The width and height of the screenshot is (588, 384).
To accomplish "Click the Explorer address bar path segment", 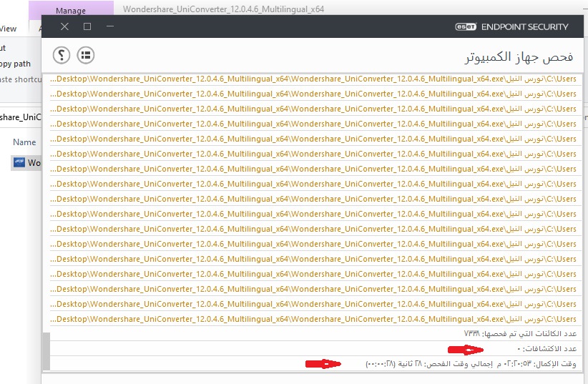I will [20, 117].
